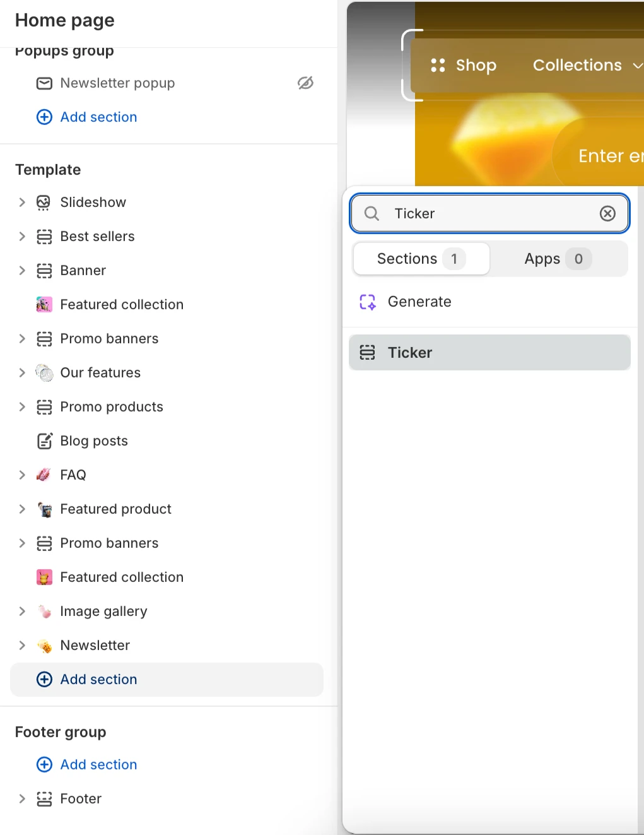Viewport: 644px width, 835px height.
Task: Click the Blog posts edit icon
Action: coord(44,441)
